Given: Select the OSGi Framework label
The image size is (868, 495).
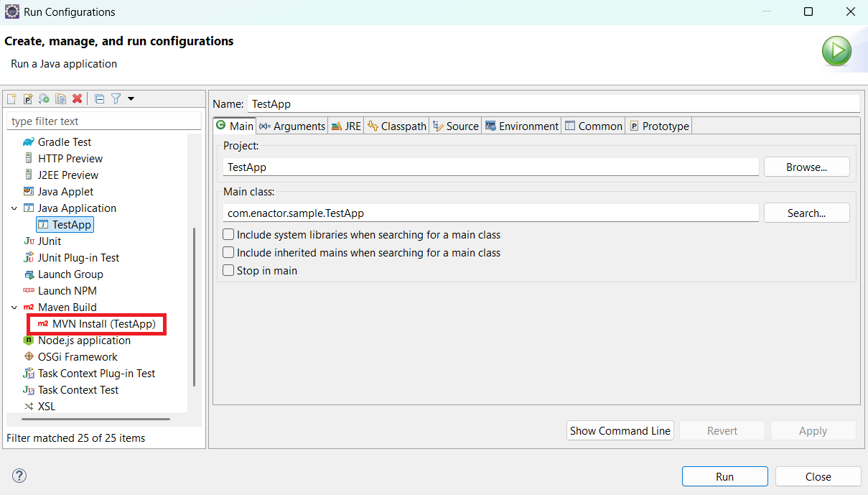Looking at the screenshot, I should 78,357.
